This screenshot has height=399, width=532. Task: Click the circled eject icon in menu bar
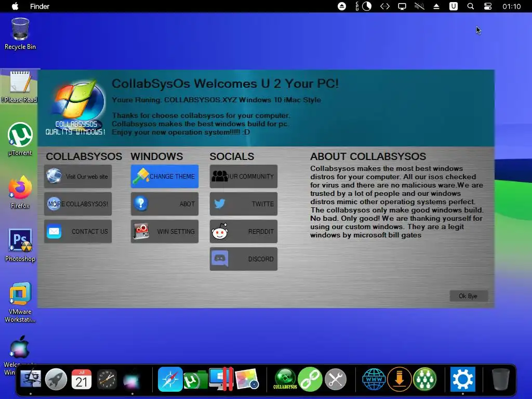pos(342,6)
